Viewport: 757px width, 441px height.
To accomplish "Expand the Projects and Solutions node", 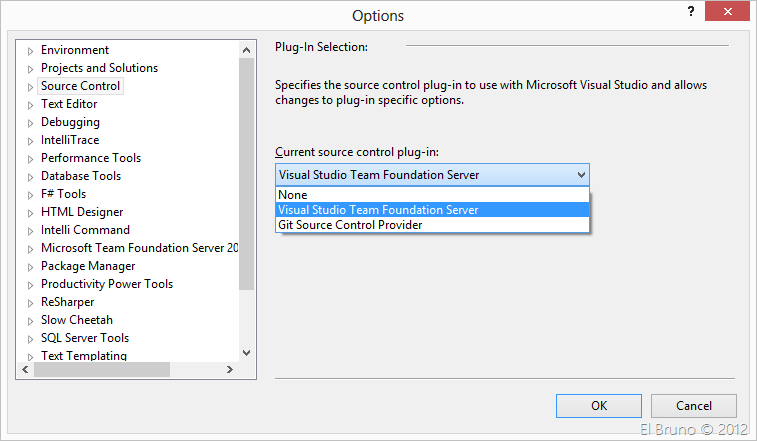I will 30,69.
